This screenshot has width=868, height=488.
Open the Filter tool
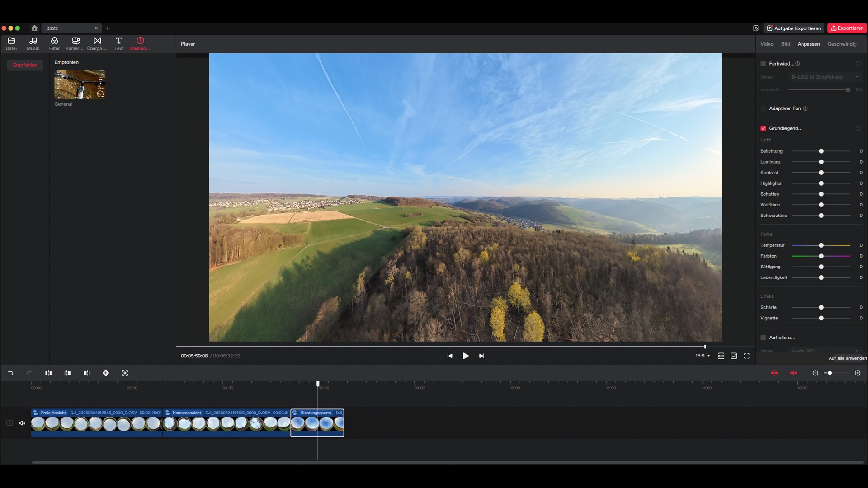click(54, 43)
